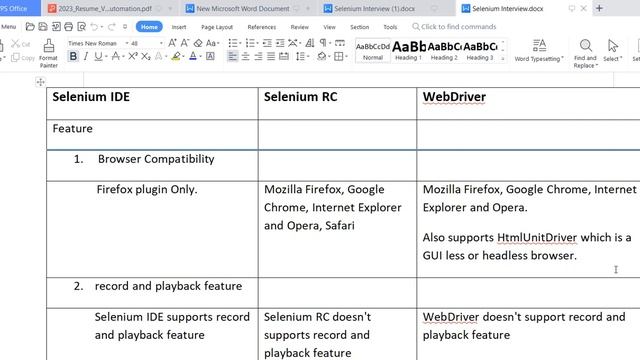Open new document tab with plus button
The height and width of the screenshot is (360, 640).
pyautogui.click(x=599, y=8)
